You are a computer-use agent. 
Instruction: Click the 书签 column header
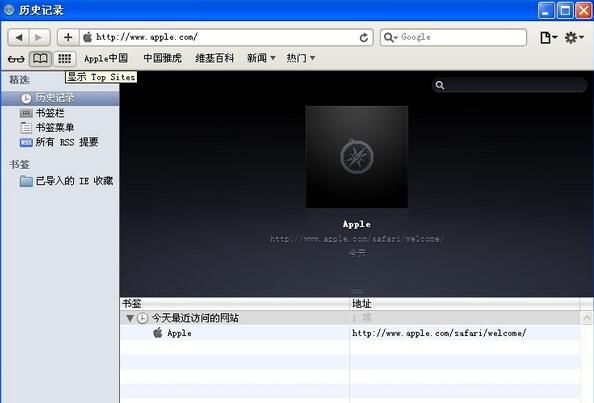(234, 303)
